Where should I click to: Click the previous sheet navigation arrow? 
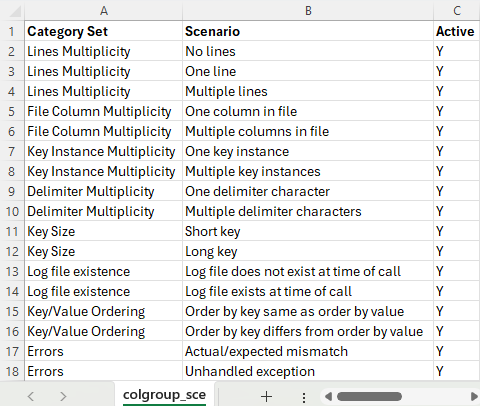pos(31,396)
